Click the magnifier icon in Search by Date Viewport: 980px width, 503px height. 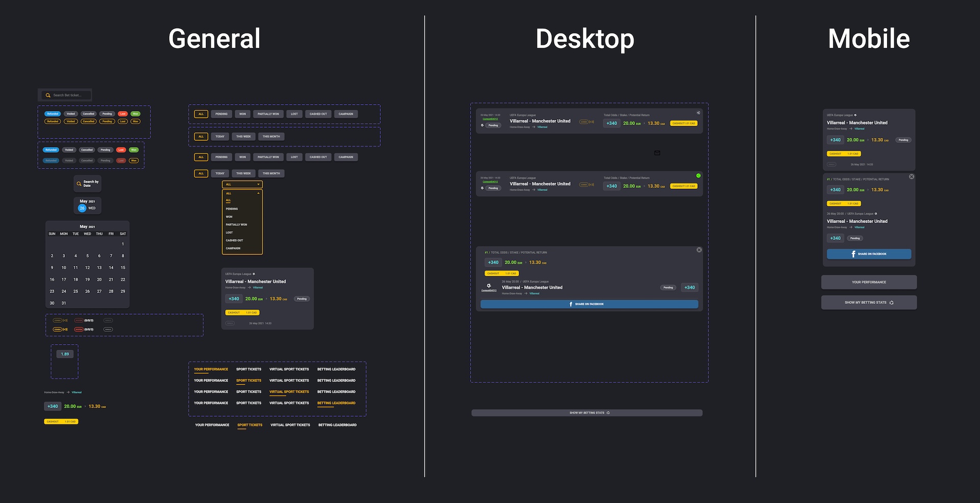[79, 184]
